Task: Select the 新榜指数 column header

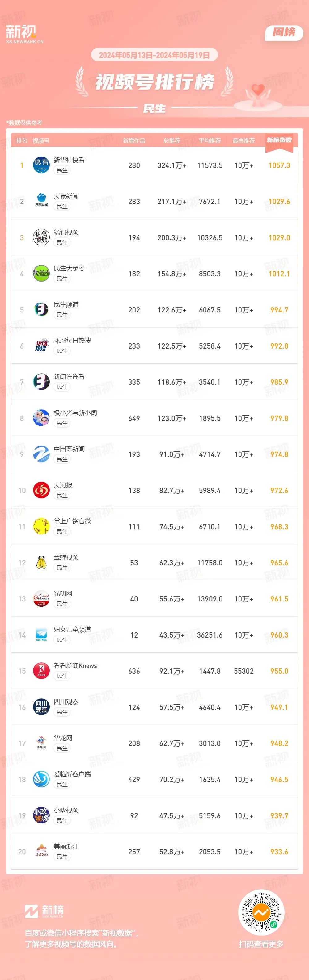Action: [279, 140]
